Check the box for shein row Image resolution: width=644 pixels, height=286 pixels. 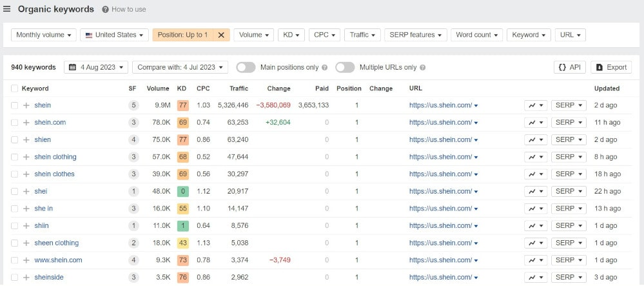coord(15,105)
